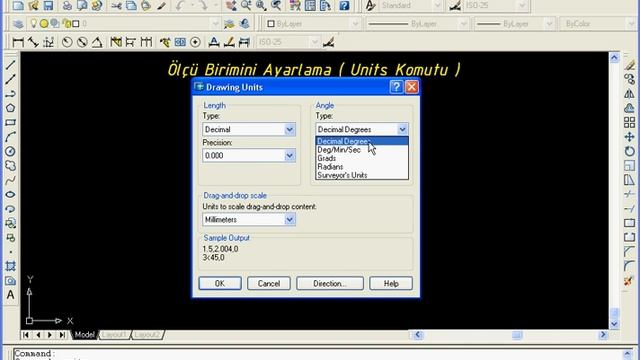Click the Angular Dimension icon
This screenshot has height=360, width=640.
point(97,42)
